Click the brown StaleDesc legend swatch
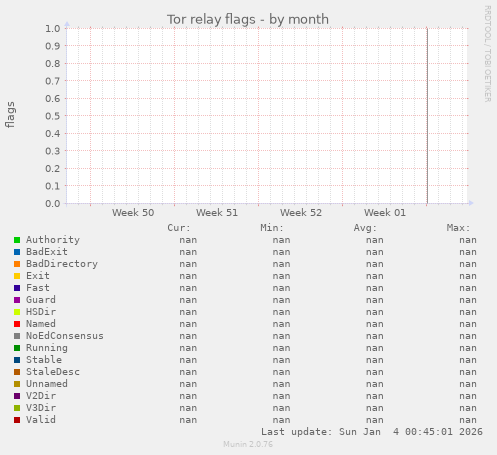This screenshot has height=455, width=497. coord(17,372)
